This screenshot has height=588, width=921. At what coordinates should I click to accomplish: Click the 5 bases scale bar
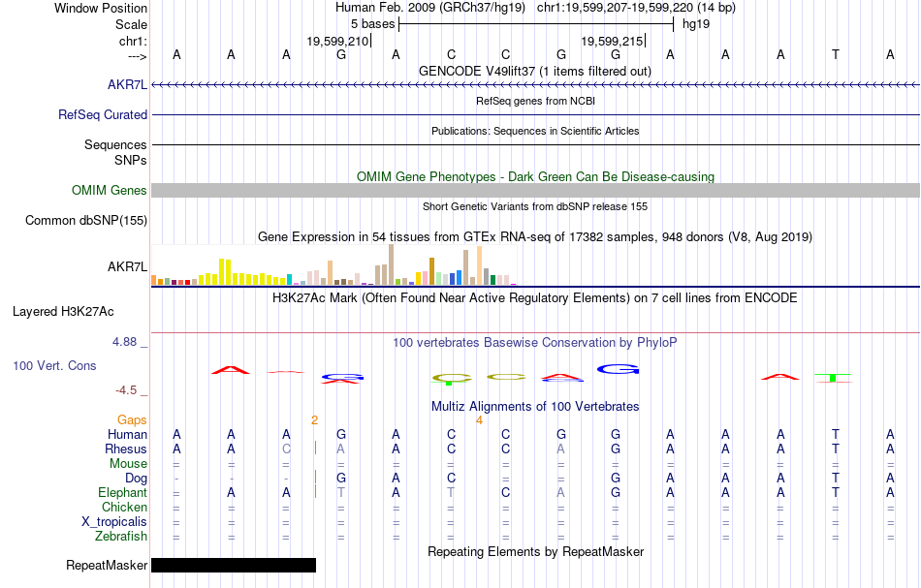(x=536, y=24)
